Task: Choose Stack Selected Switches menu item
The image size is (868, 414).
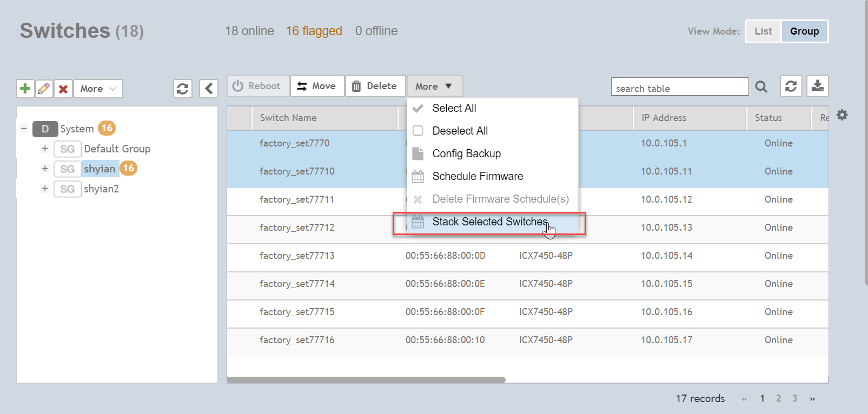Action: 489,222
